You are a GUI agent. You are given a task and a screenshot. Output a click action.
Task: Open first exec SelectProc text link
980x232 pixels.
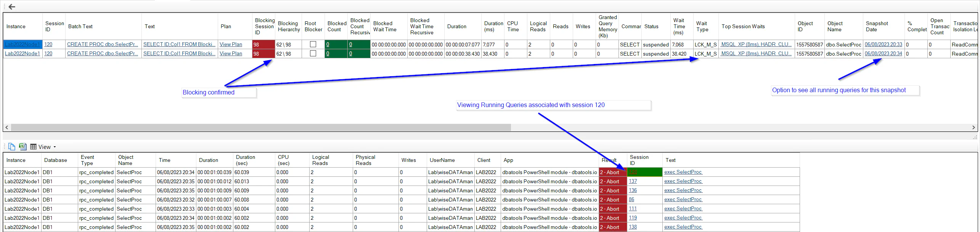coord(683,172)
